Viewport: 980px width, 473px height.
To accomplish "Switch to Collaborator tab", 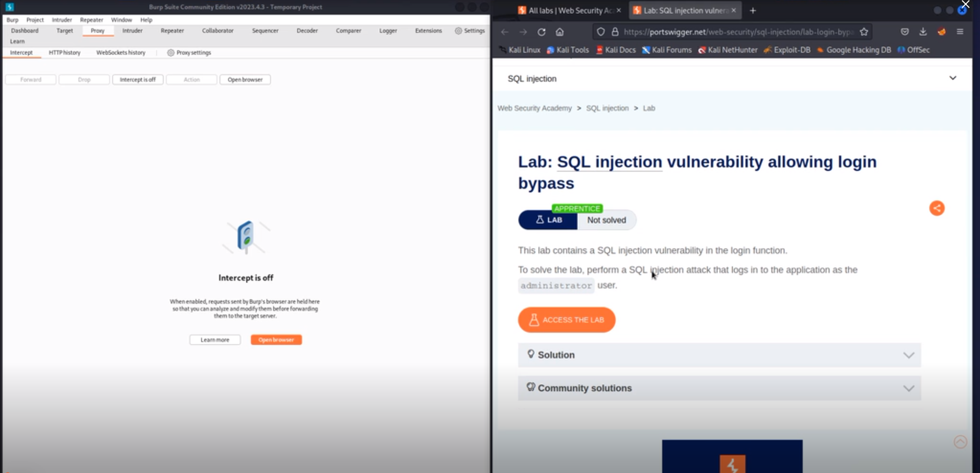I will (x=218, y=31).
